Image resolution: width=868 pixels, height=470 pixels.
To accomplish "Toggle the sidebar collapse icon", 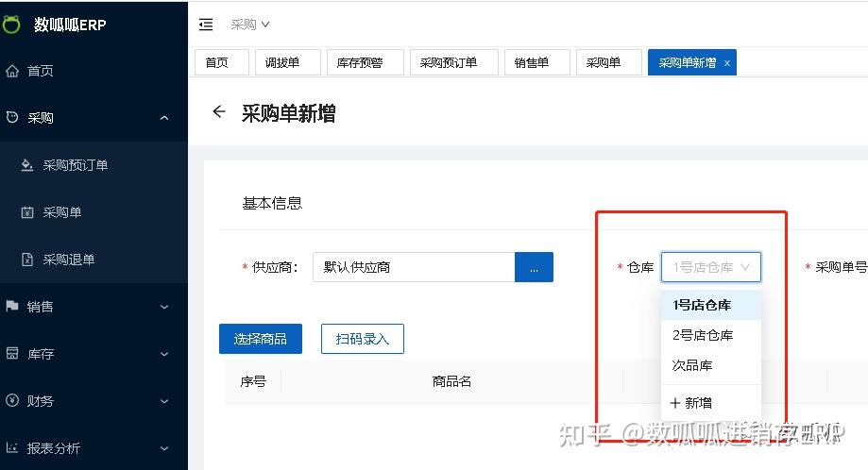I will [206, 25].
